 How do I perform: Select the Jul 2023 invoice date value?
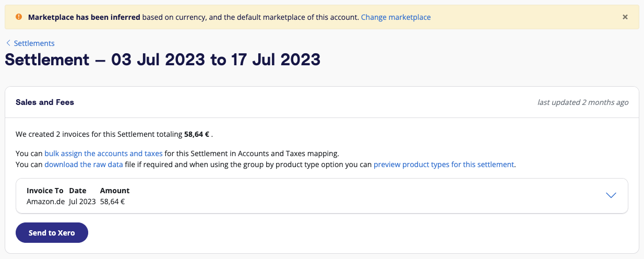[82, 201]
